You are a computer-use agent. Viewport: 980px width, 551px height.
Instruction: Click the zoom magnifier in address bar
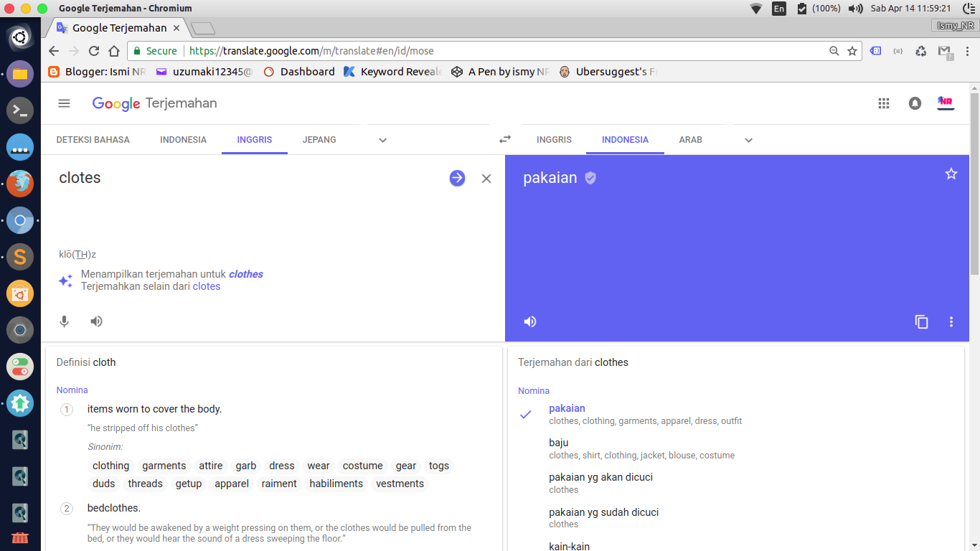tap(834, 51)
